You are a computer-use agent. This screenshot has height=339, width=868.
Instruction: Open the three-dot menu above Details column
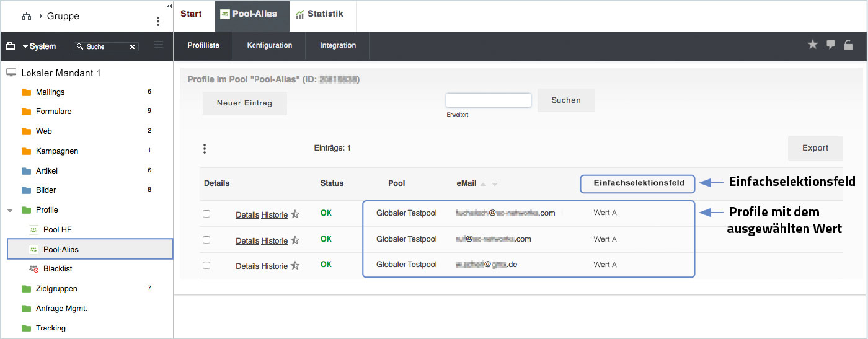click(205, 149)
